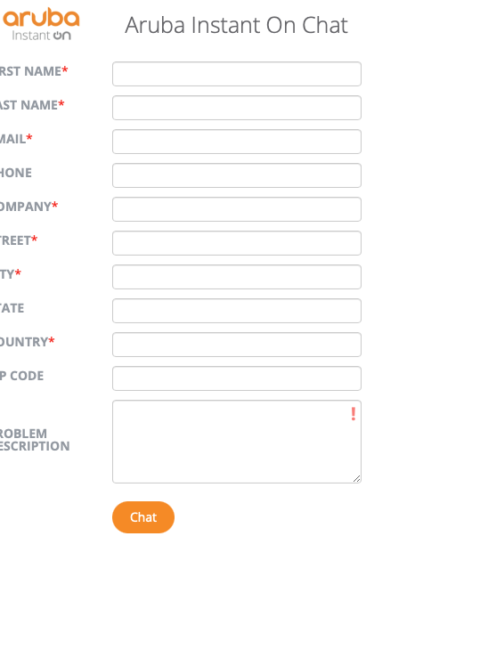Click the Aruba Instant On logo
The image size is (480, 650).
tap(41, 24)
